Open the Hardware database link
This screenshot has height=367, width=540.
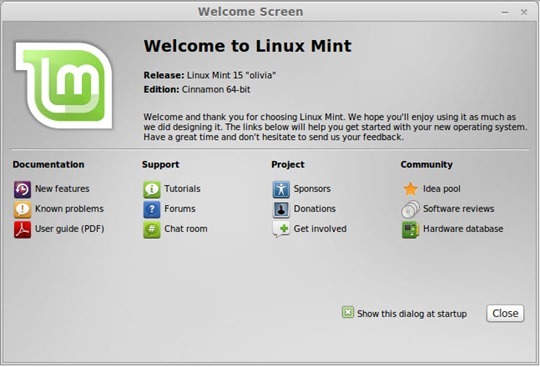(x=463, y=229)
